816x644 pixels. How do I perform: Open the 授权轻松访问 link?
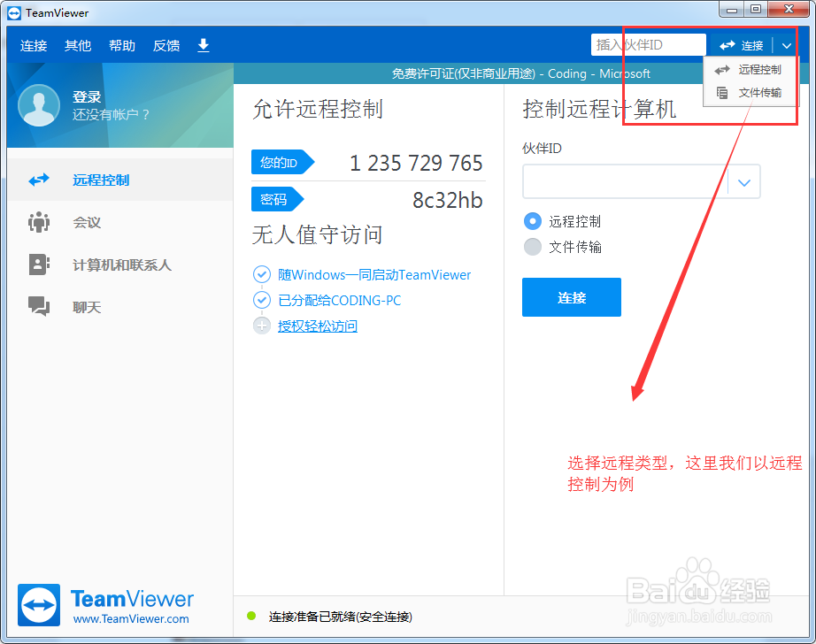[318, 326]
